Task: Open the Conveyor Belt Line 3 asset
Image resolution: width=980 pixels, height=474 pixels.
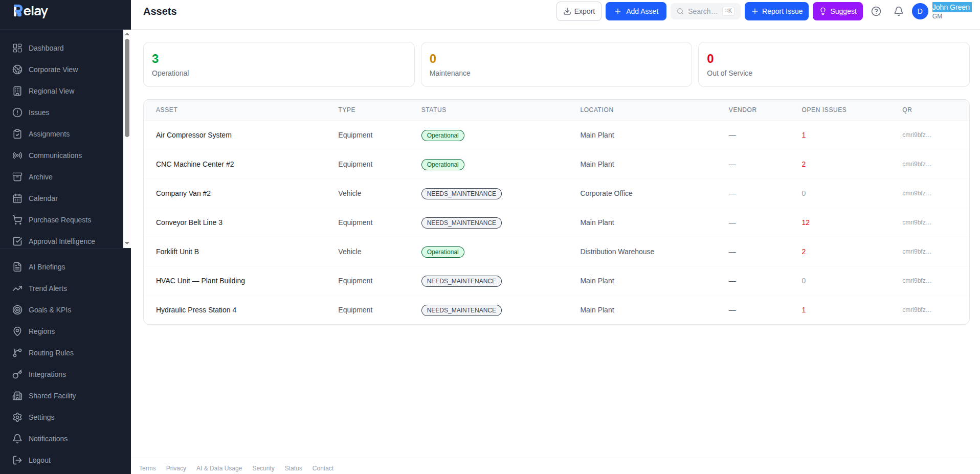Action: click(x=189, y=222)
